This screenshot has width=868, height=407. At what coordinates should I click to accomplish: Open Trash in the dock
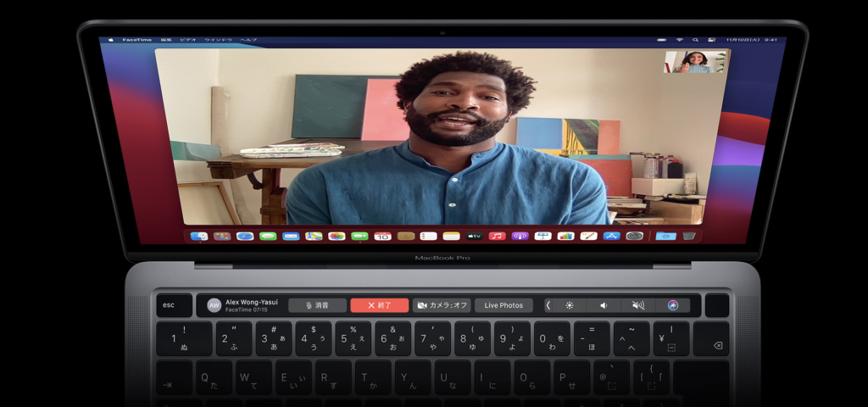click(688, 236)
